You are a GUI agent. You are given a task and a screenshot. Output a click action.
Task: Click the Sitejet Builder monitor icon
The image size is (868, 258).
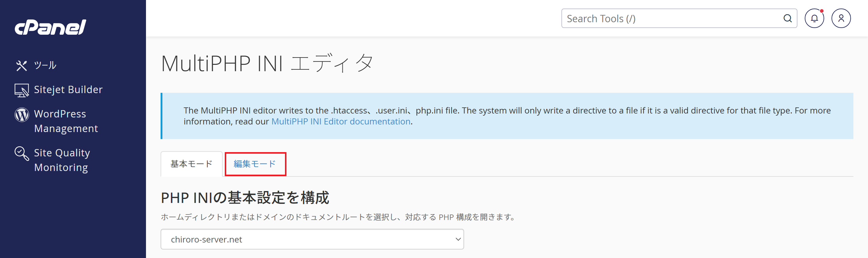coord(22,90)
